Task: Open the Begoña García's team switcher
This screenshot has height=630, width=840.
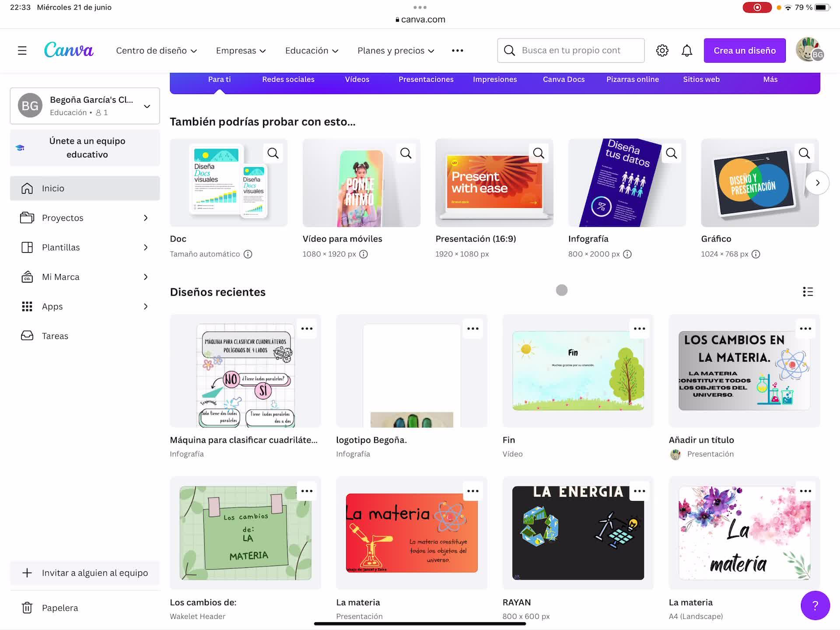Action: [85, 106]
